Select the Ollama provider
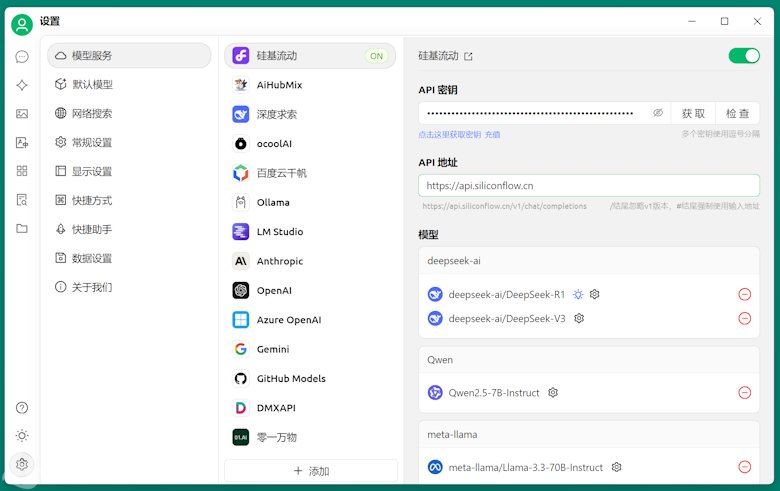This screenshot has height=491, width=780. coord(310,202)
